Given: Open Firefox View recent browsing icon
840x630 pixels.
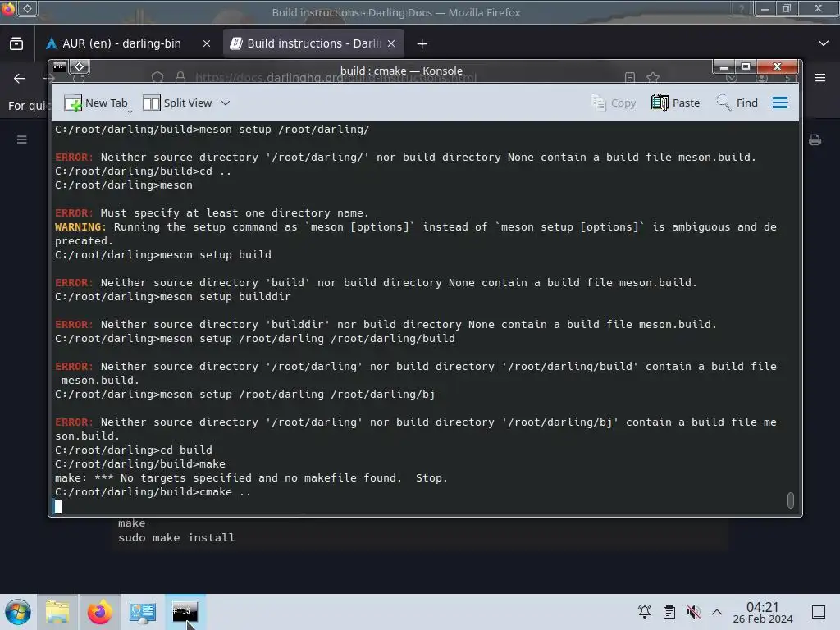Looking at the screenshot, I should pyautogui.click(x=16, y=43).
